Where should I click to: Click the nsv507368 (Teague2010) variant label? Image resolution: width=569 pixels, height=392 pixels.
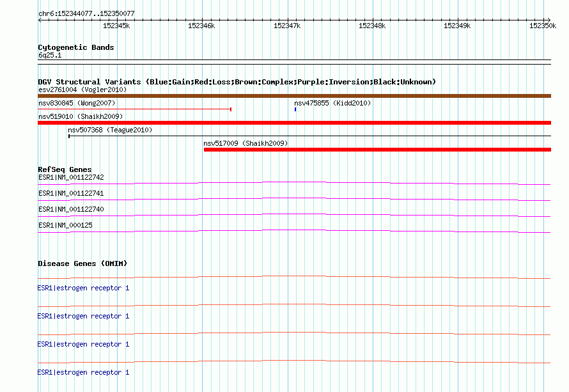tap(110, 130)
